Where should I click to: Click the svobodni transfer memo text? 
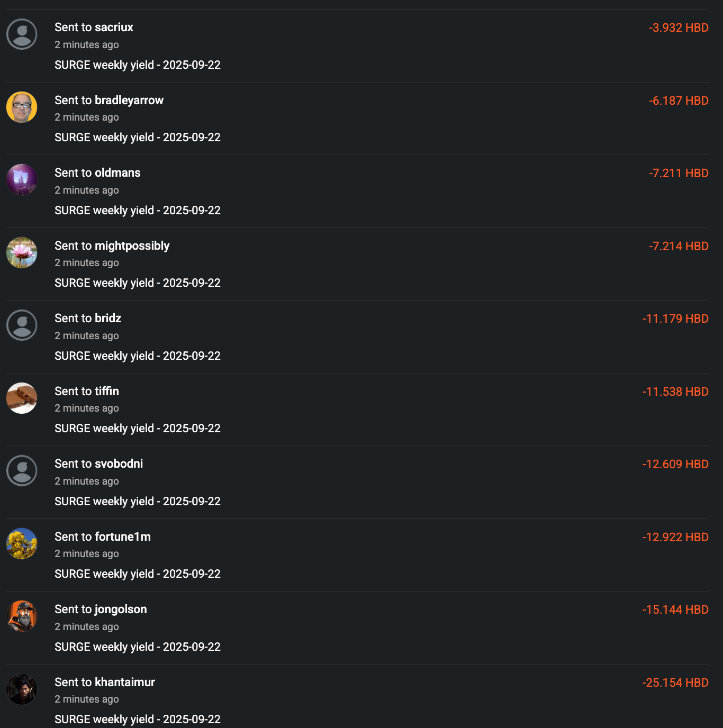point(138,502)
